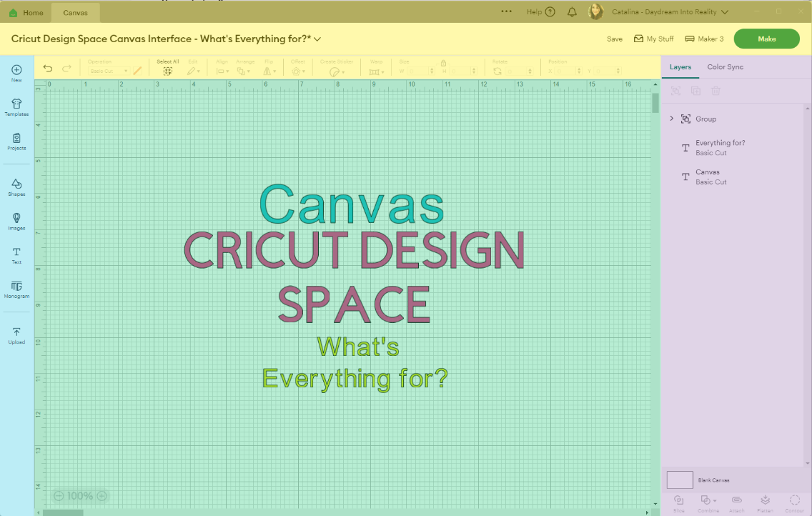Viewport: 812px width, 516px height.
Task: Redo the last action
Action: (x=66, y=69)
